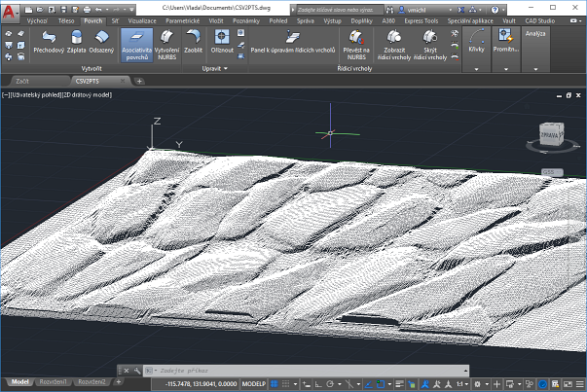Click Panel k úpravám řídicích vrcholů

coord(292,43)
